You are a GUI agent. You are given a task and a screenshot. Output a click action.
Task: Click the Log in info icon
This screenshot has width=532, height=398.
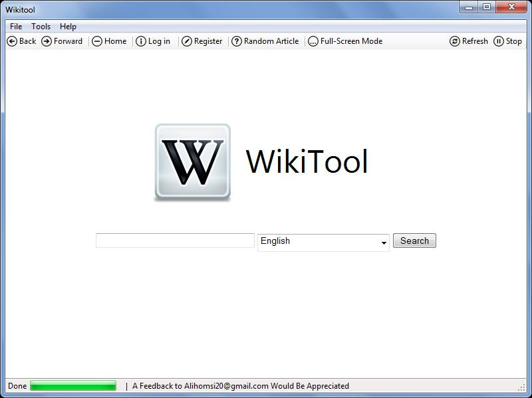[141, 41]
